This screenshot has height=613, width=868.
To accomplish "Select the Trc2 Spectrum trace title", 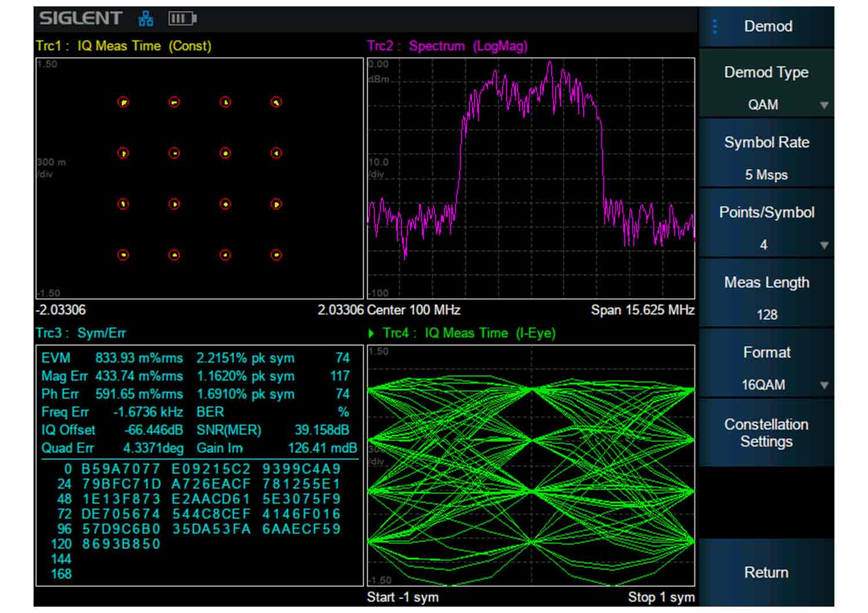I will point(447,46).
